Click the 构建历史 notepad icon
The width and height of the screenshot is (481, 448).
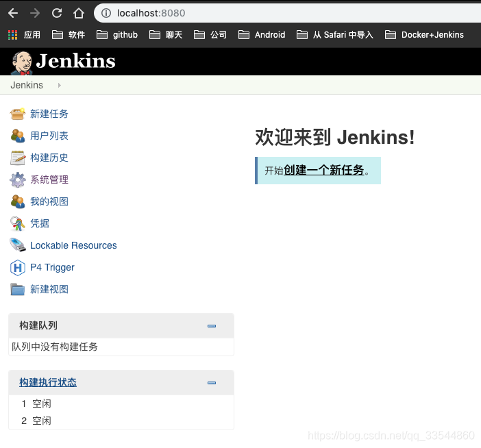[x=18, y=158]
